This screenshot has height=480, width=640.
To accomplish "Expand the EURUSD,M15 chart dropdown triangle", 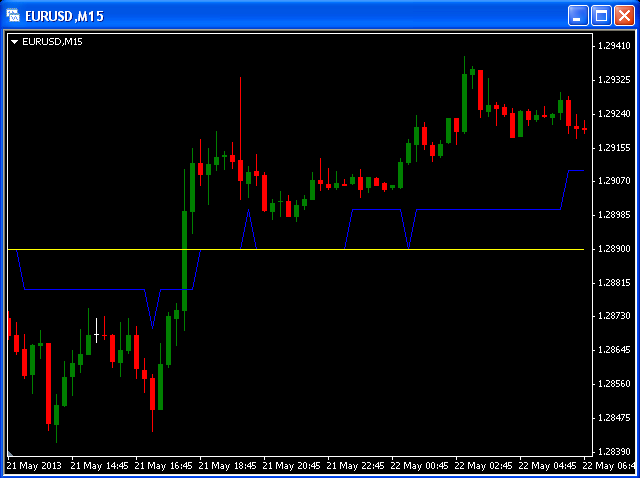I will (x=15, y=42).
